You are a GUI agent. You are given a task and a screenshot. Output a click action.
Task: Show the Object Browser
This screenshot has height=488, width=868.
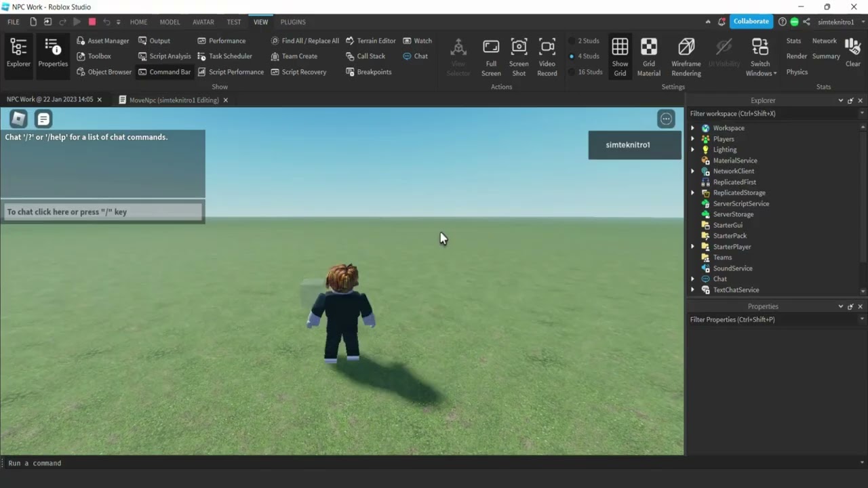pyautogui.click(x=104, y=72)
